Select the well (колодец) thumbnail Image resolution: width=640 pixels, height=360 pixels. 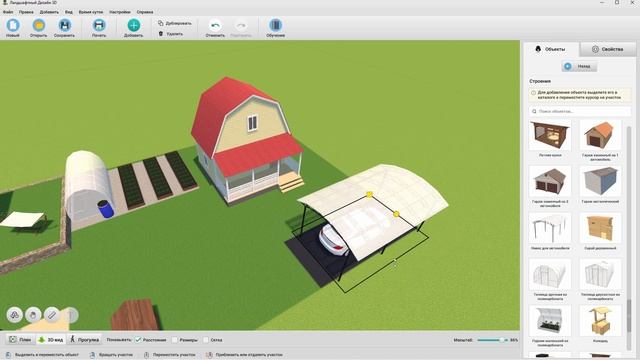click(600, 321)
